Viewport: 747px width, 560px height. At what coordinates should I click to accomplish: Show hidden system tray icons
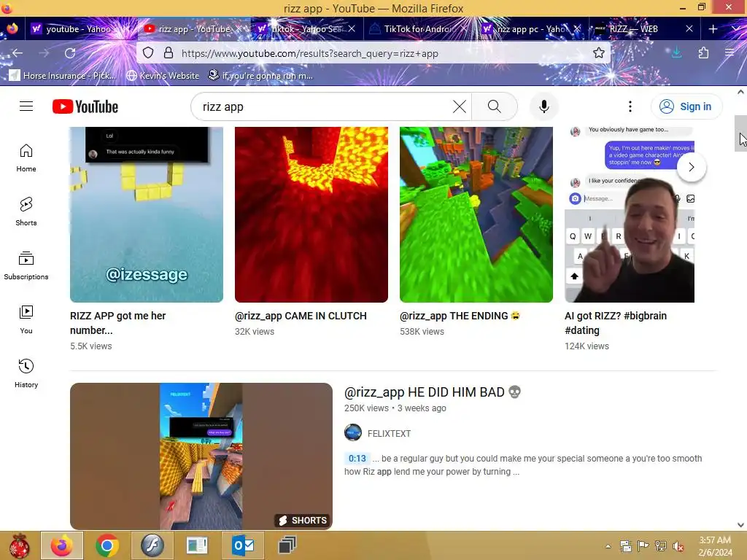(608, 546)
